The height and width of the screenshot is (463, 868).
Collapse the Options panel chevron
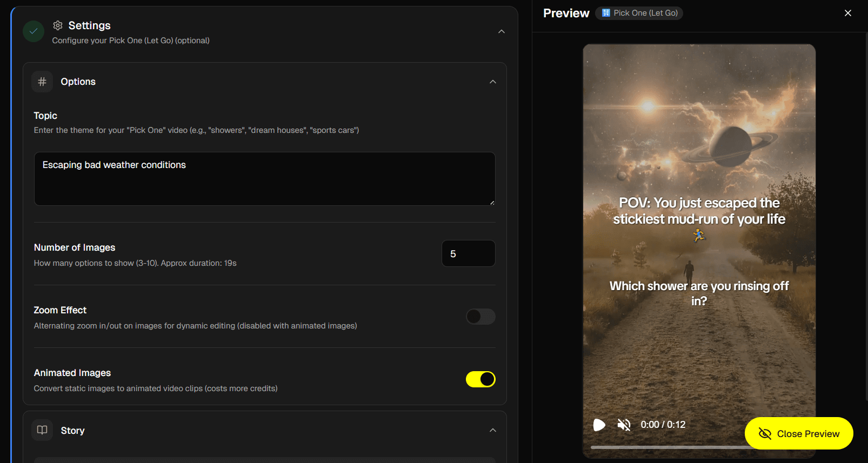tap(493, 82)
